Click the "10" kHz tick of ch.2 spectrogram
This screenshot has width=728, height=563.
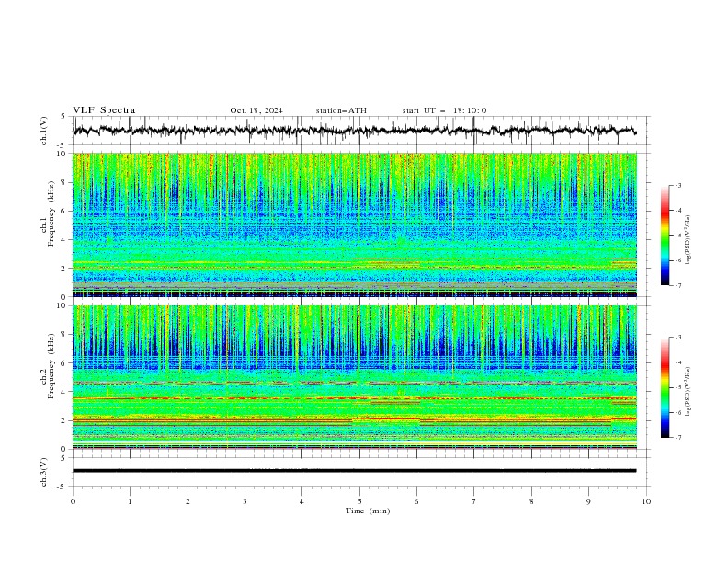tap(63, 305)
